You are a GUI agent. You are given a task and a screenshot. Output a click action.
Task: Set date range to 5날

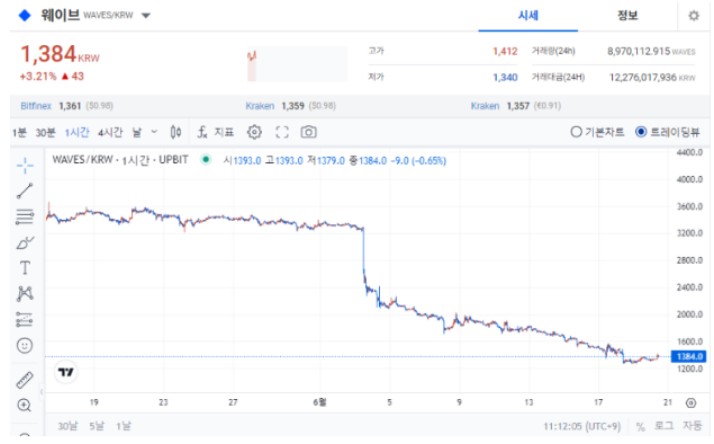(x=97, y=426)
